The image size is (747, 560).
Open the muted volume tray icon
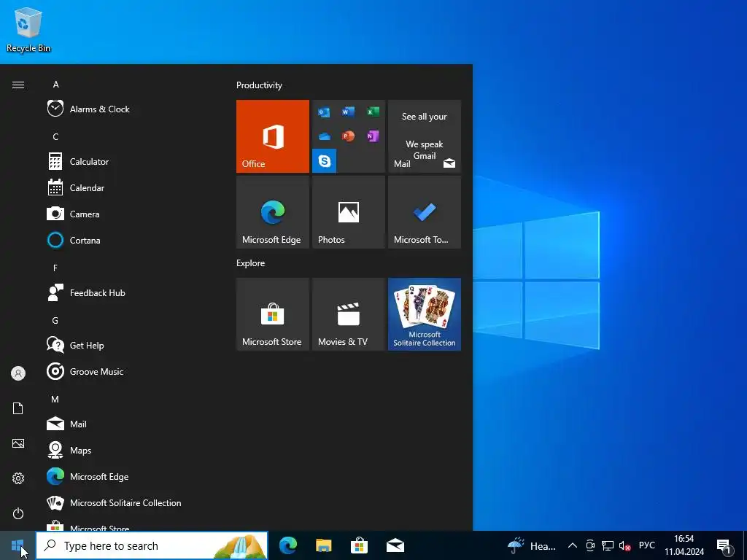(x=624, y=545)
